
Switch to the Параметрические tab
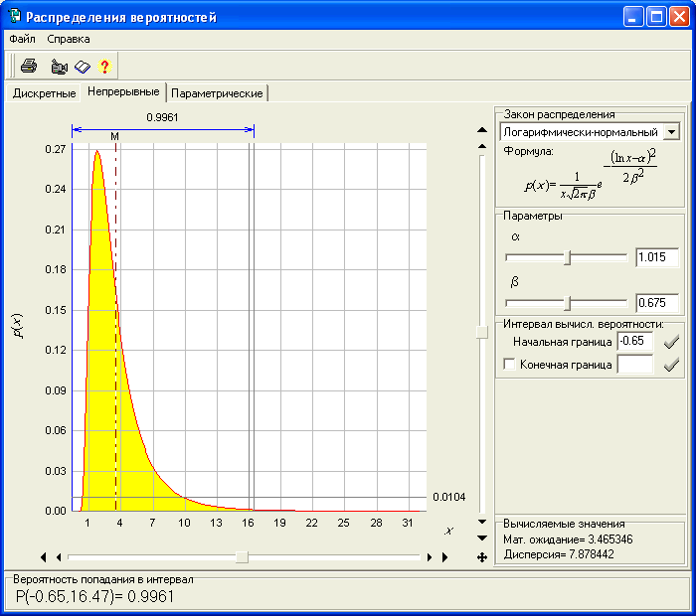tap(217, 93)
